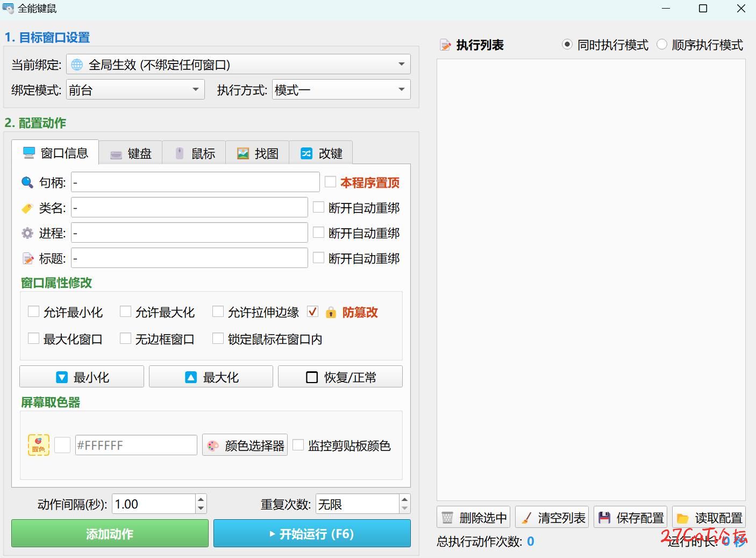
Task: Click the 取色 screen color picker icon
Action: pyautogui.click(x=38, y=445)
